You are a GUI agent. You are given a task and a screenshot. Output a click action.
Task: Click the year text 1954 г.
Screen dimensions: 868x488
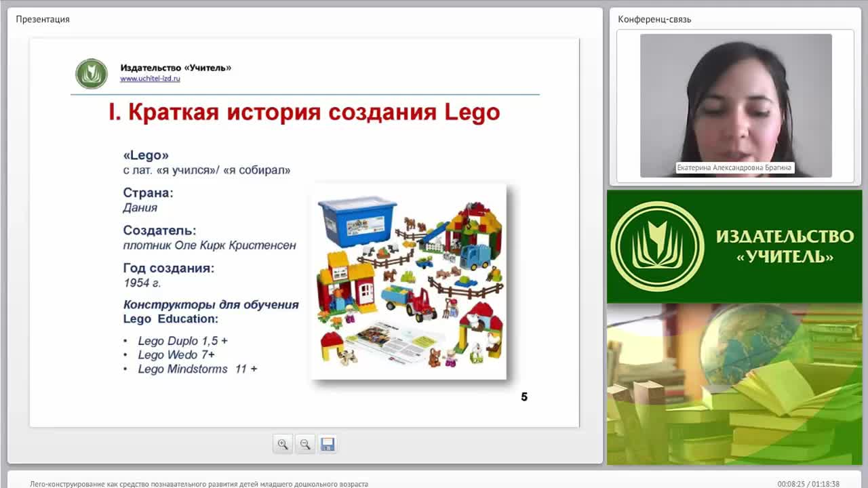(x=142, y=283)
